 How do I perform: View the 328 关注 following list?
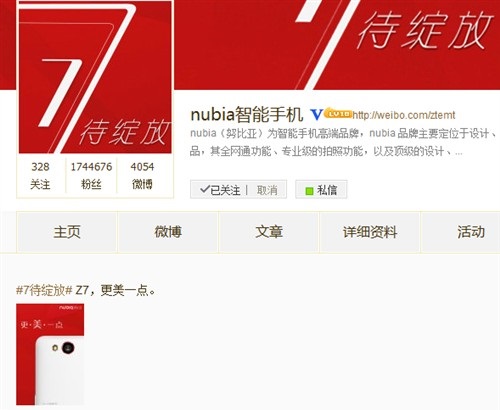tap(40, 175)
